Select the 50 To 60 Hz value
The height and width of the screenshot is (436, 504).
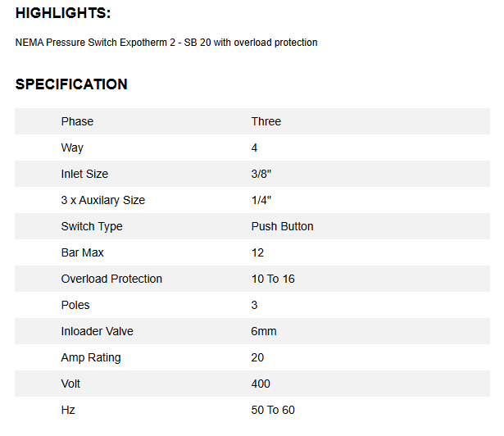[x=273, y=410]
